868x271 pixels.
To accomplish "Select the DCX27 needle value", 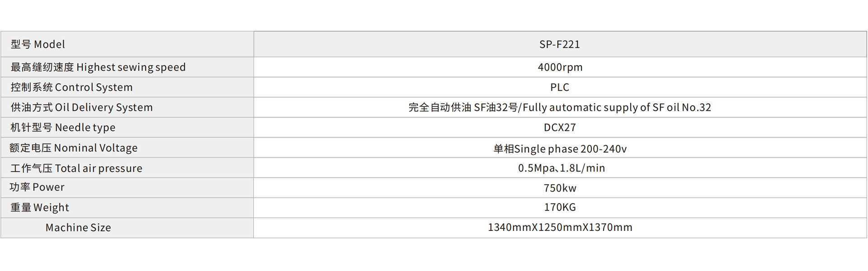I will tap(560, 127).
